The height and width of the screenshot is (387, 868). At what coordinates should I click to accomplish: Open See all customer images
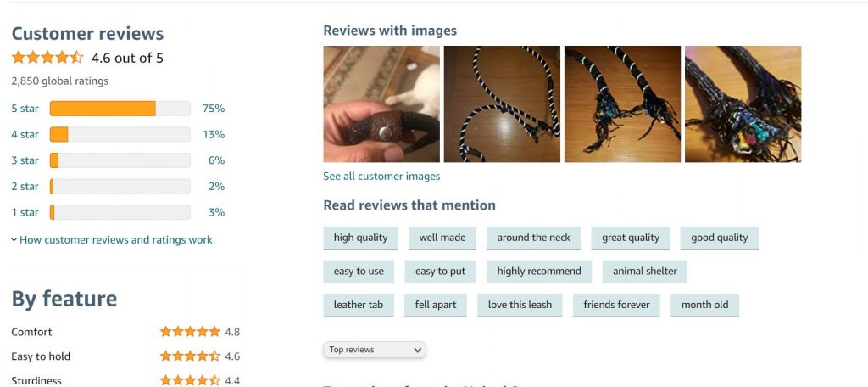(381, 177)
